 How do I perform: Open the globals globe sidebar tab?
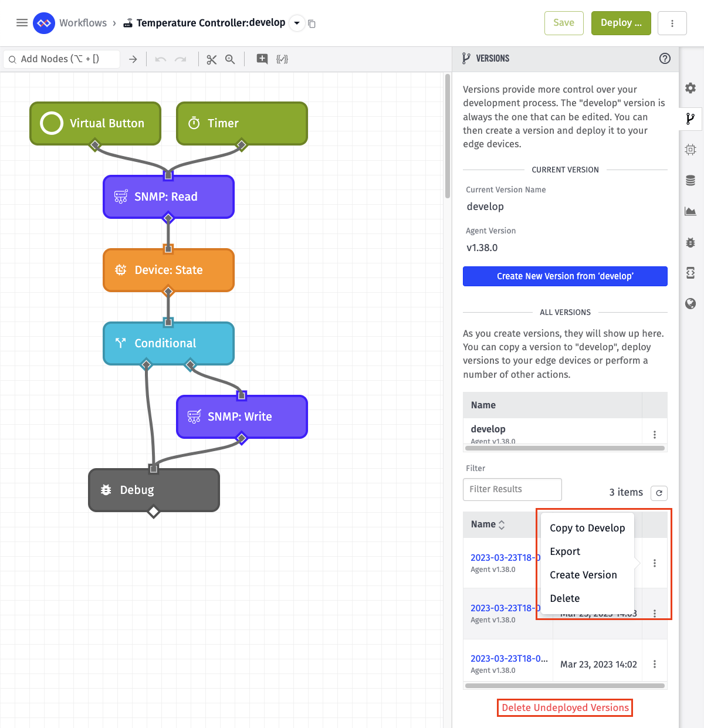pyautogui.click(x=691, y=303)
